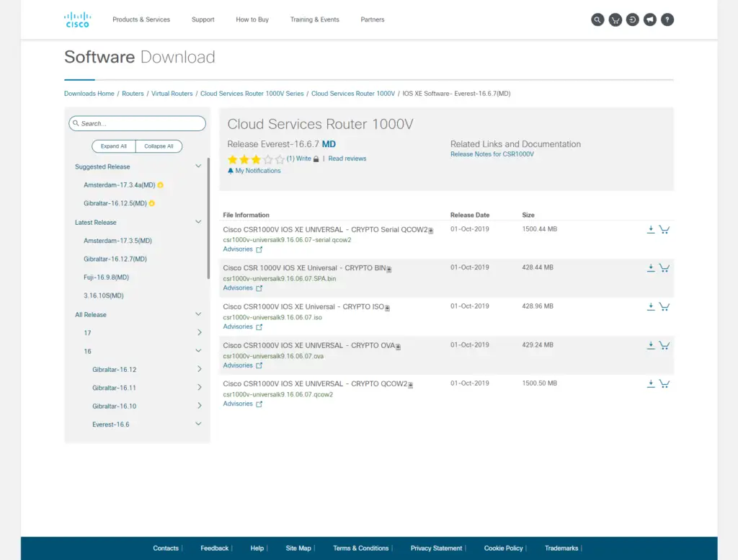Collapse the Latest Release section
738x560 pixels.
pyautogui.click(x=198, y=222)
